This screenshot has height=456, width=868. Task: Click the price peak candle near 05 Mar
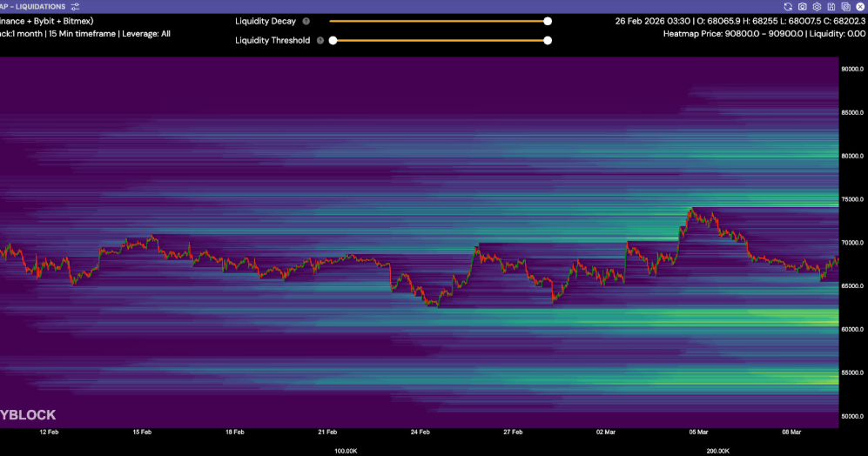[691, 211]
